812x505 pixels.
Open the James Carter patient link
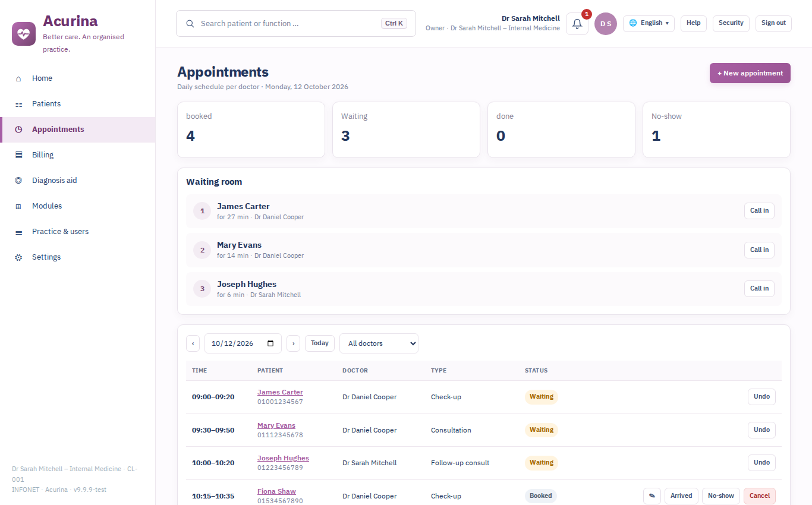[280, 392]
